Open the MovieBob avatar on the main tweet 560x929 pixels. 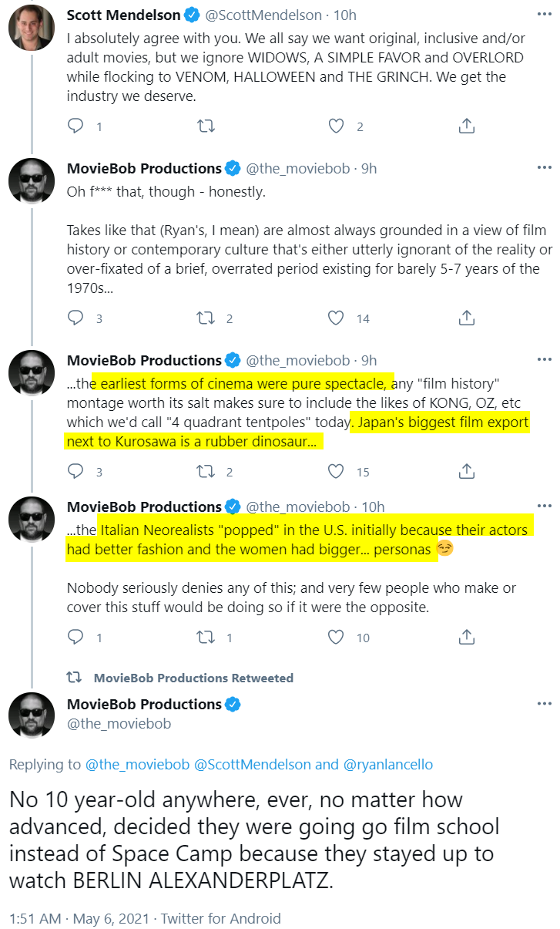coord(32,715)
